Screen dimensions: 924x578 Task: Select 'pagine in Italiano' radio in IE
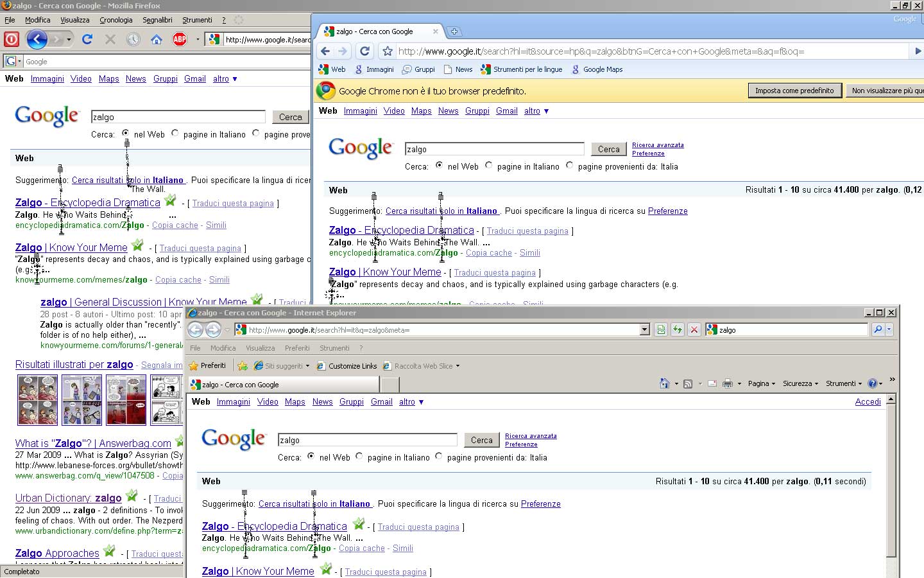(359, 456)
